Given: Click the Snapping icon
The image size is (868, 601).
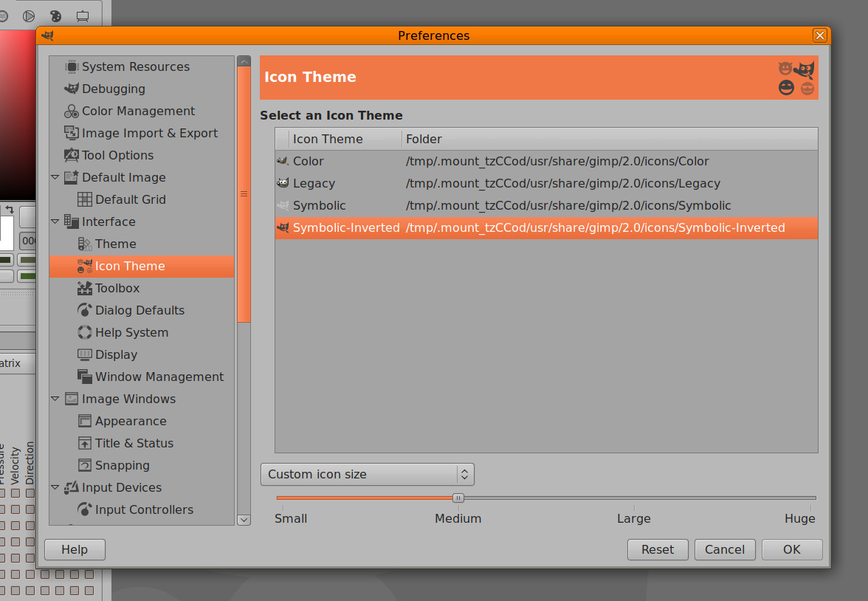Looking at the screenshot, I should click(x=85, y=465).
